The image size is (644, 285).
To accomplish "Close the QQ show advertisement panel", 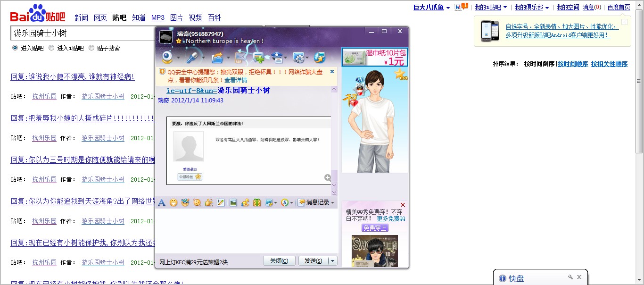I will pos(403,205).
